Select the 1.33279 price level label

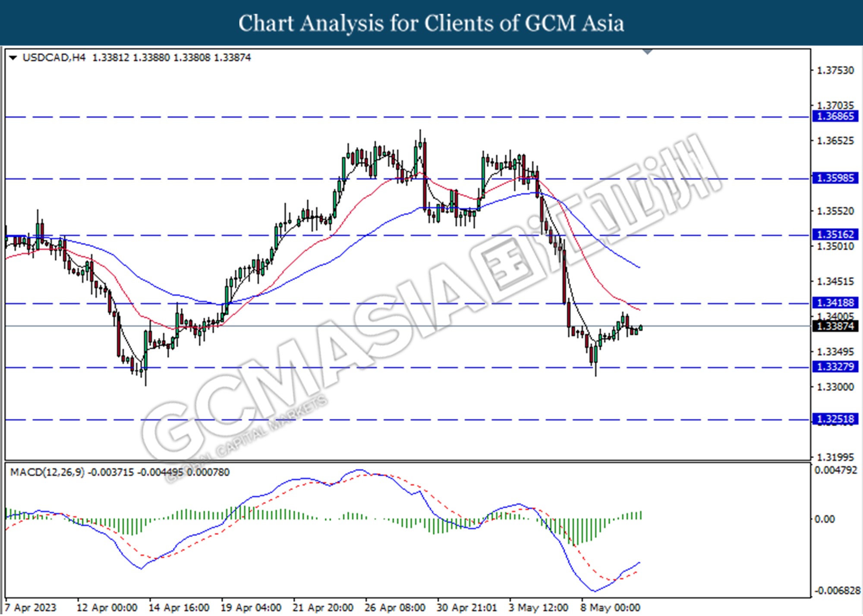click(x=835, y=367)
